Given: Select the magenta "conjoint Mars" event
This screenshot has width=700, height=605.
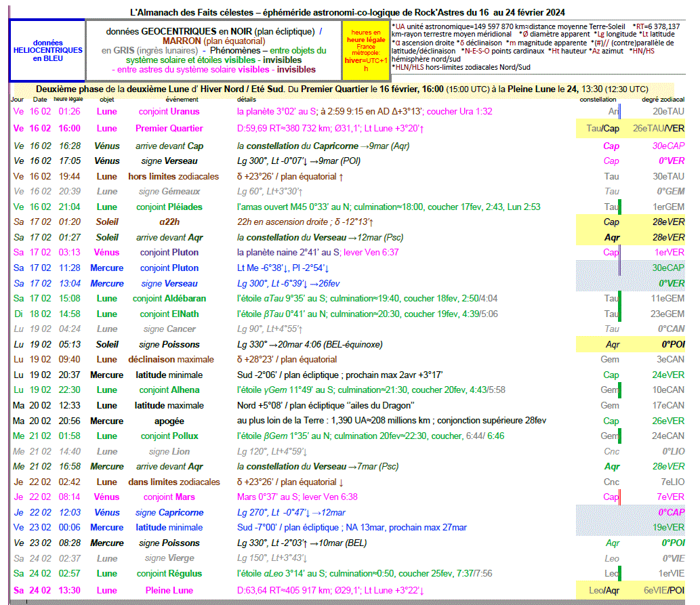Looking at the screenshot, I should (x=169, y=497).
